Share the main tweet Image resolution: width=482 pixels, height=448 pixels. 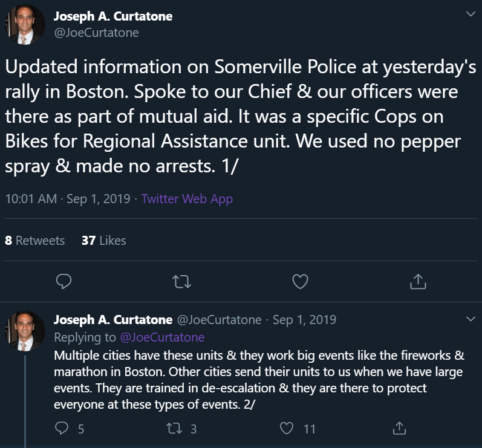418,281
